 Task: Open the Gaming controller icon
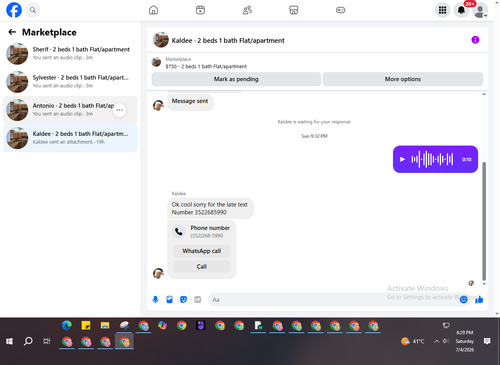[x=340, y=10]
